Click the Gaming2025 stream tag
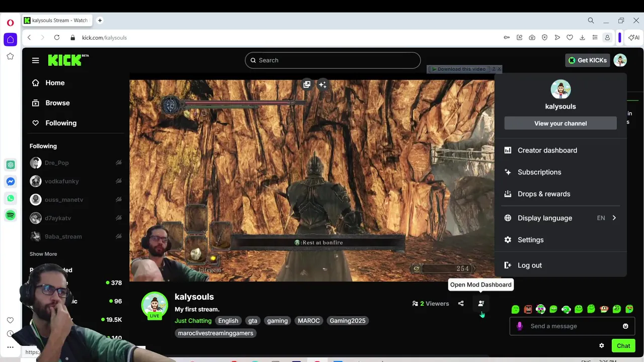Screen dimensions: 644x362 click(347, 321)
